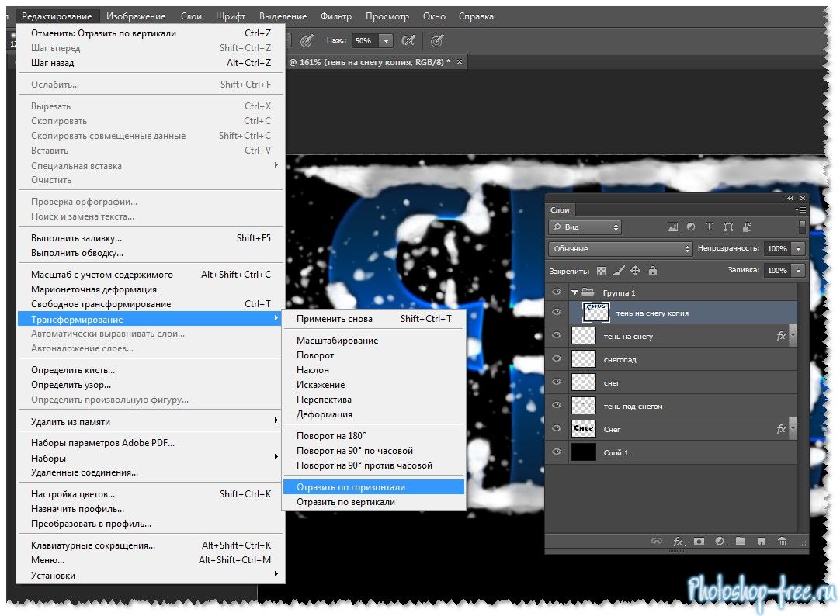Image resolution: width=840 pixels, height=616 pixels.
Task: Lock all with padlock icon
Action: pos(652,271)
